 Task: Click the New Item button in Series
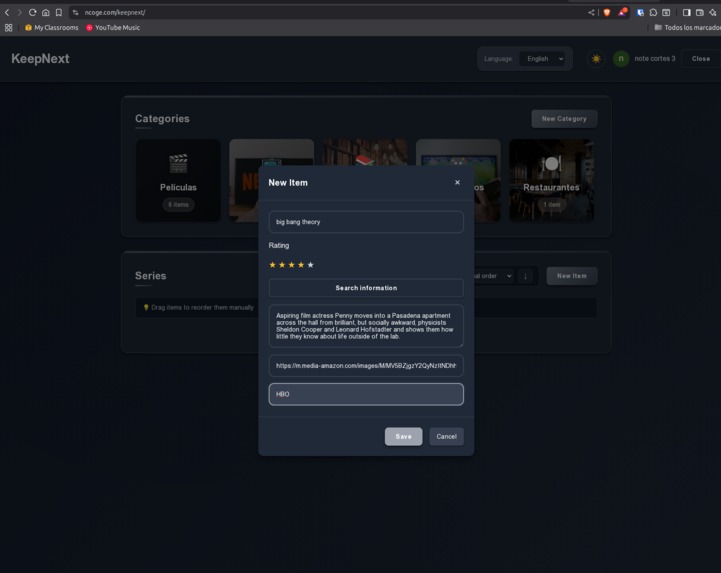(x=572, y=276)
